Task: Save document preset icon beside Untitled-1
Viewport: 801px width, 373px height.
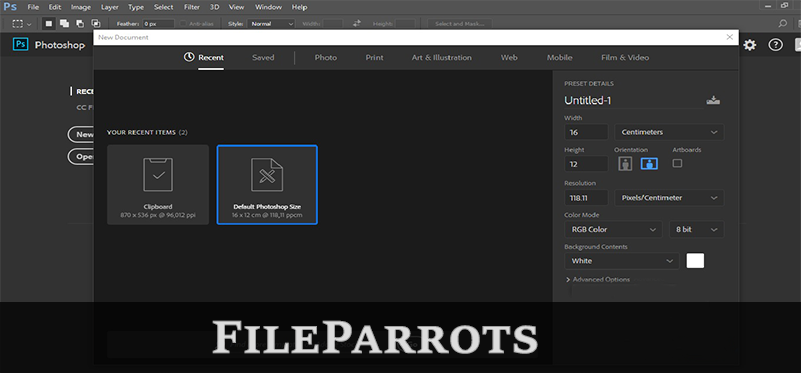Action: point(713,100)
